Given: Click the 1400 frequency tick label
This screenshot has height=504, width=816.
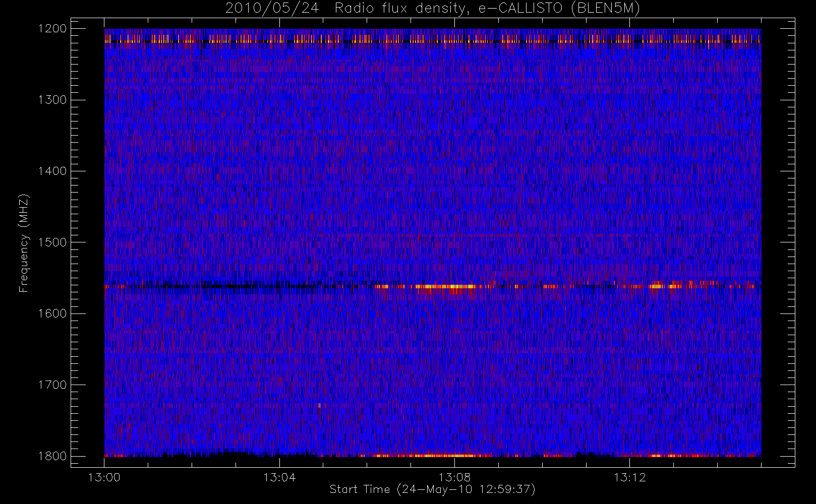Looking at the screenshot, I should [52, 171].
